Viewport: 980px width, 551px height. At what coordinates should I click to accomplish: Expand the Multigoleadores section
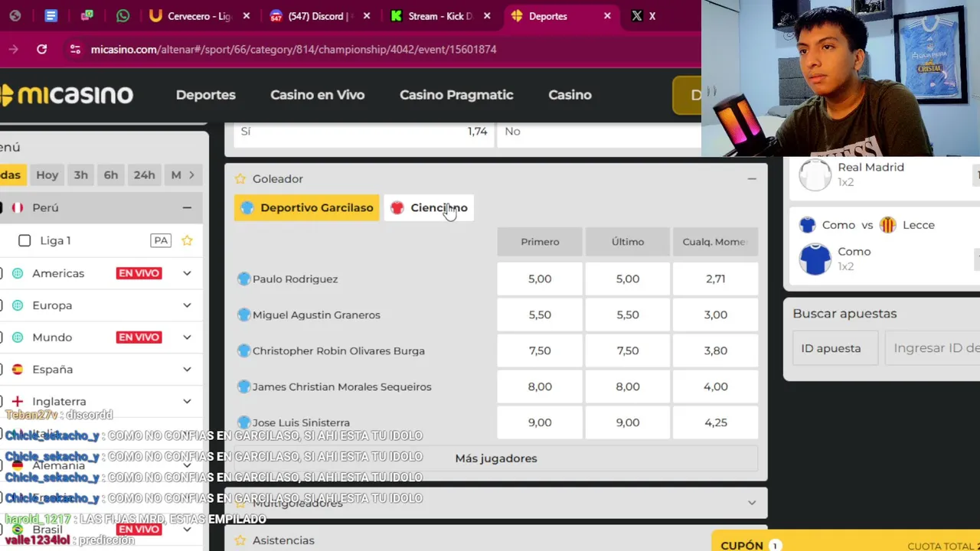[x=752, y=503]
